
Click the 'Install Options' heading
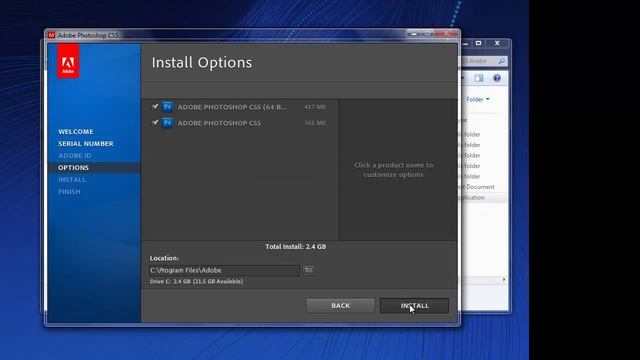coord(202,62)
